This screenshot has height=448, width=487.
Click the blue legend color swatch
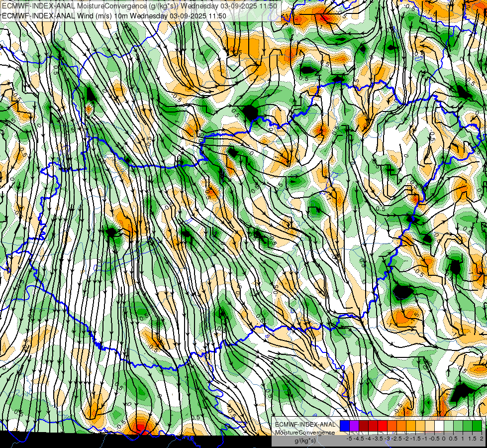coord(345,426)
